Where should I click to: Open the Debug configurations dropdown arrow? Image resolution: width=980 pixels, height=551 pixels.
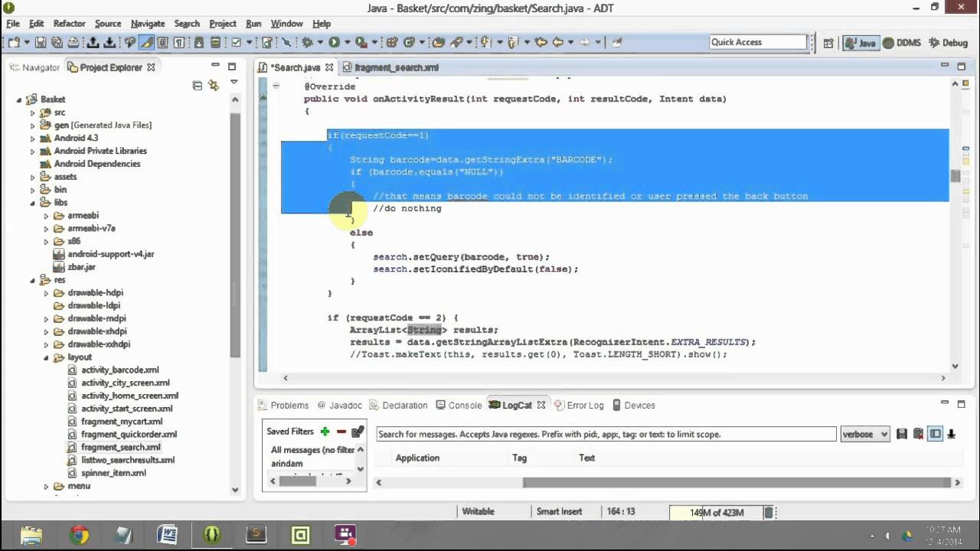coord(320,43)
